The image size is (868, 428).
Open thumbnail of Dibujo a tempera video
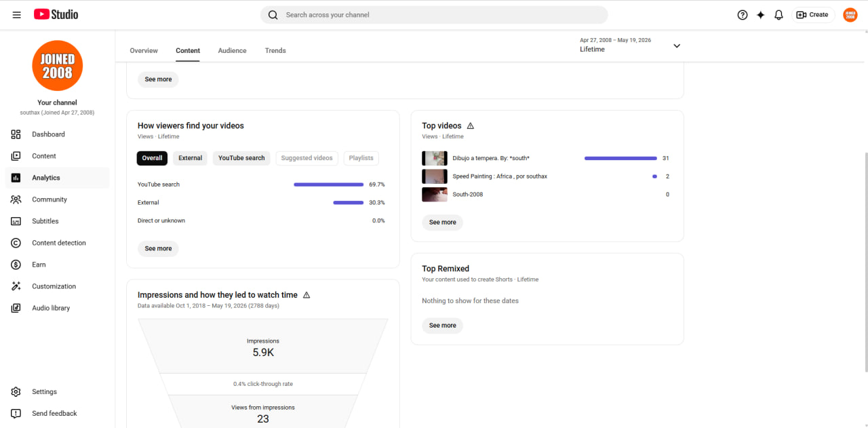[x=435, y=158]
